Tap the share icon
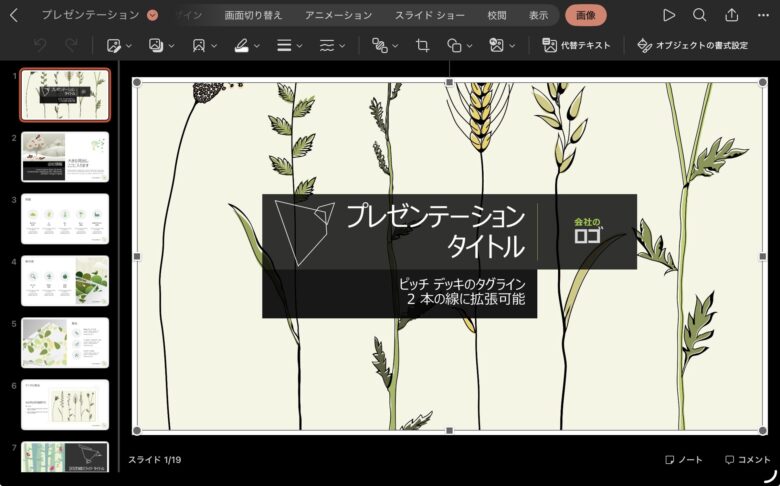 [731, 15]
